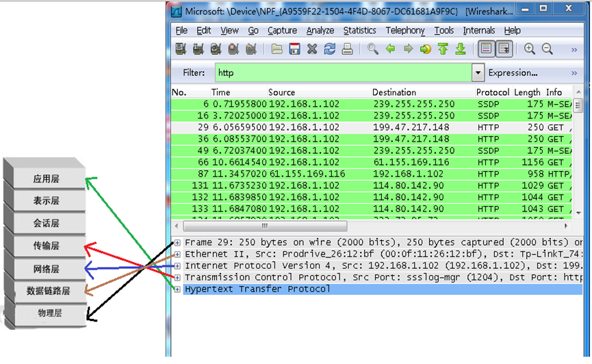Open the filter history dropdown arrow
The image size is (592, 364).
point(478,73)
